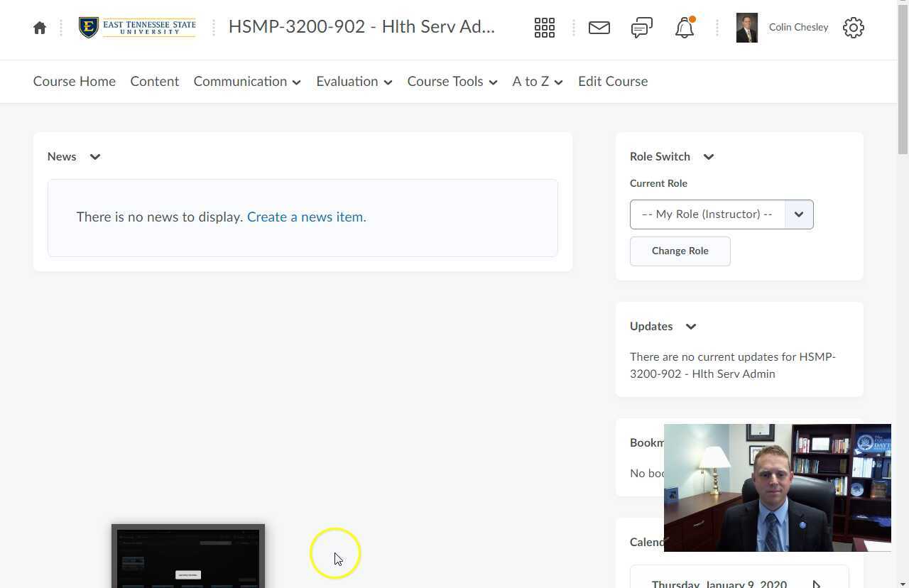Screen dimensions: 909x588
Task: Click the home icon in header
Action: click(40, 28)
